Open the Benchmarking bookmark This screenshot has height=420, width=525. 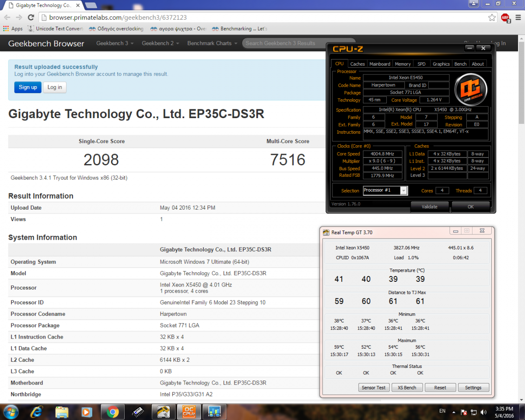239,29
